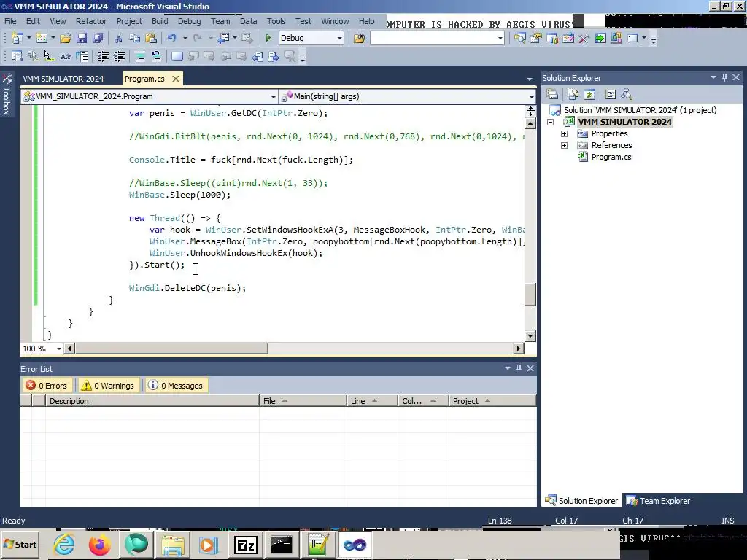Open the Build menu

(160, 21)
